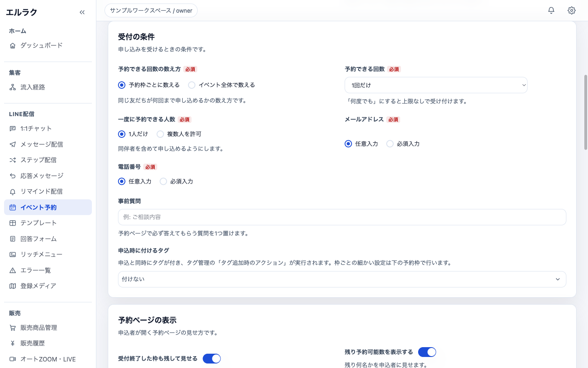588x368 pixels.
Task: Click the 販売商品管理 cart icon
Action: [x=13, y=328]
